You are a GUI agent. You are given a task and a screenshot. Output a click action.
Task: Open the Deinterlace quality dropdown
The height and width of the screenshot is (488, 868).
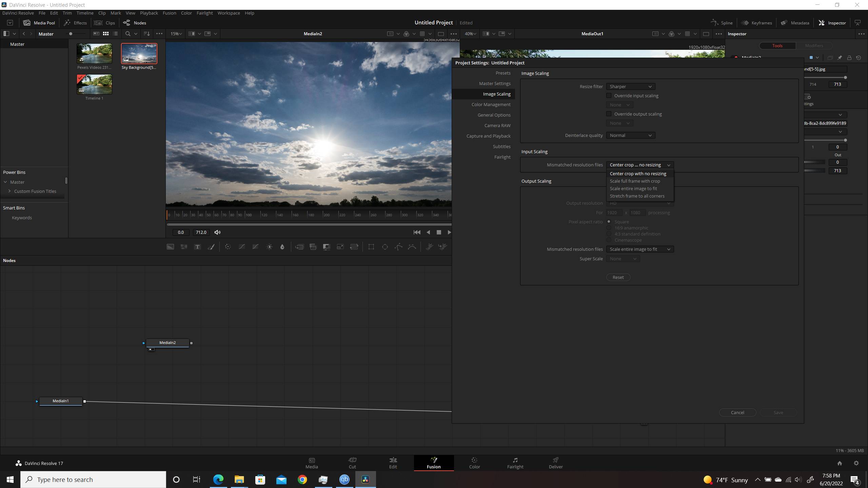tap(630, 135)
